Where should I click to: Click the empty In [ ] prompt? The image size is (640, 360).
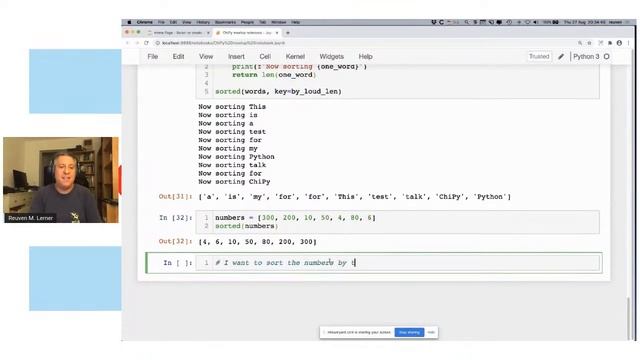click(178, 263)
